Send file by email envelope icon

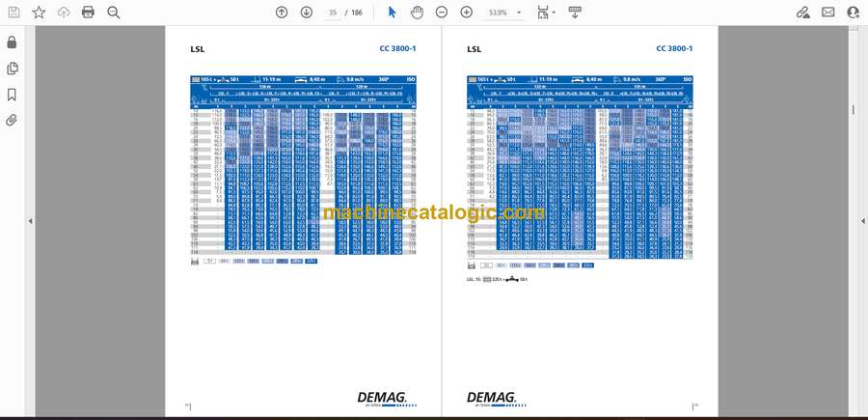(x=828, y=13)
